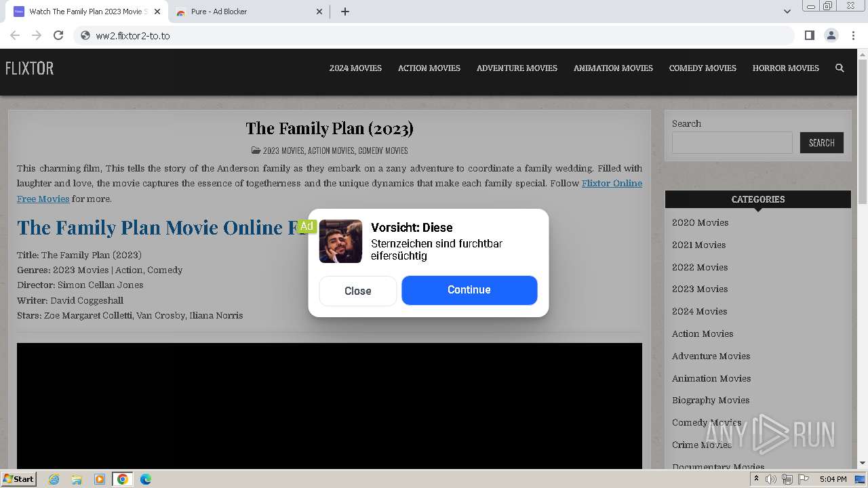Image resolution: width=868 pixels, height=488 pixels.
Task: Open 2024 Movies sidebar category
Action: point(699,311)
